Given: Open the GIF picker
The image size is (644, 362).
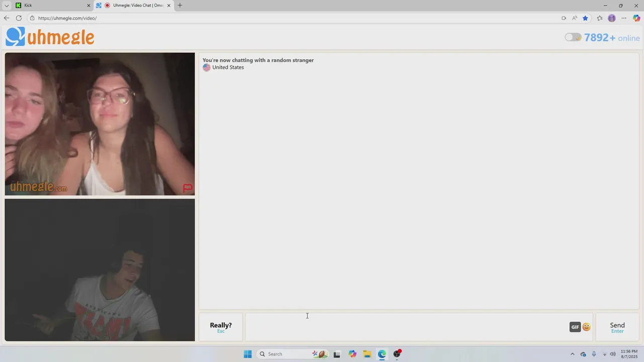Looking at the screenshot, I should tap(575, 327).
